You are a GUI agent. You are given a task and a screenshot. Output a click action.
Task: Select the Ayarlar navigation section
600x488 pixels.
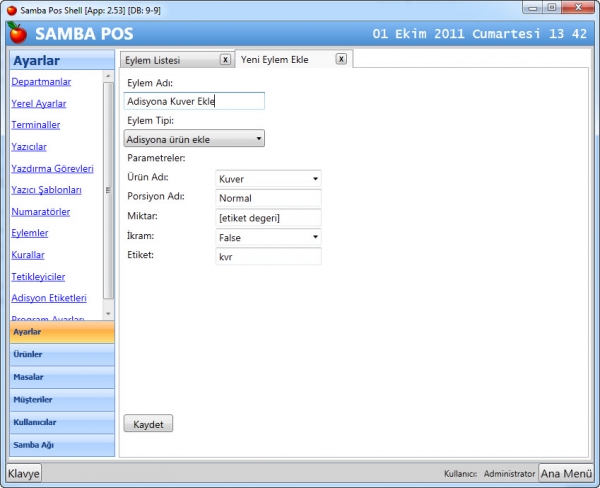click(62, 332)
